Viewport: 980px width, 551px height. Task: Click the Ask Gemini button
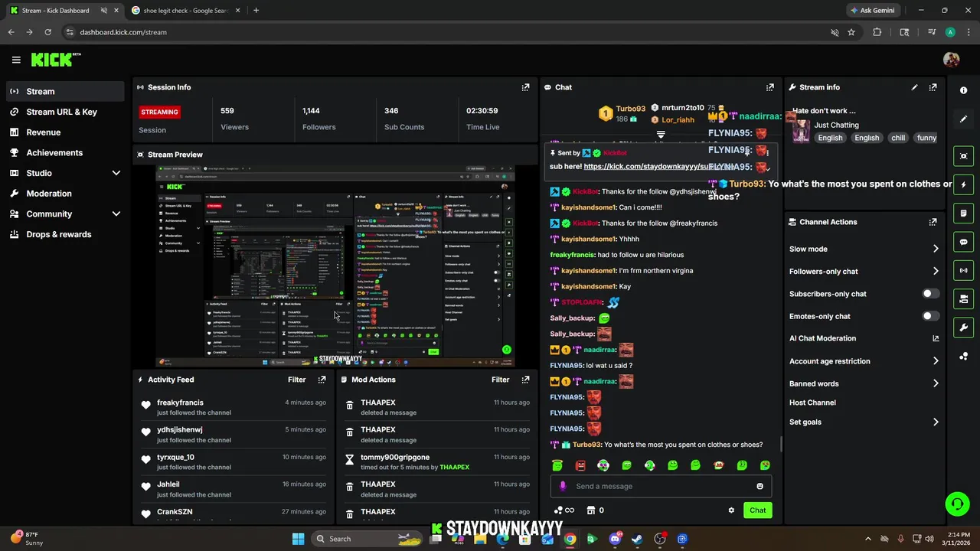point(872,11)
